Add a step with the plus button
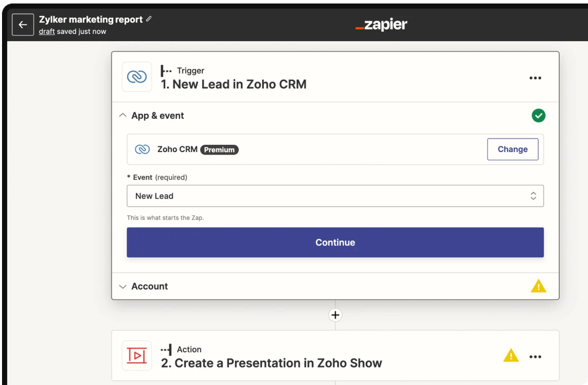 pyautogui.click(x=335, y=315)
